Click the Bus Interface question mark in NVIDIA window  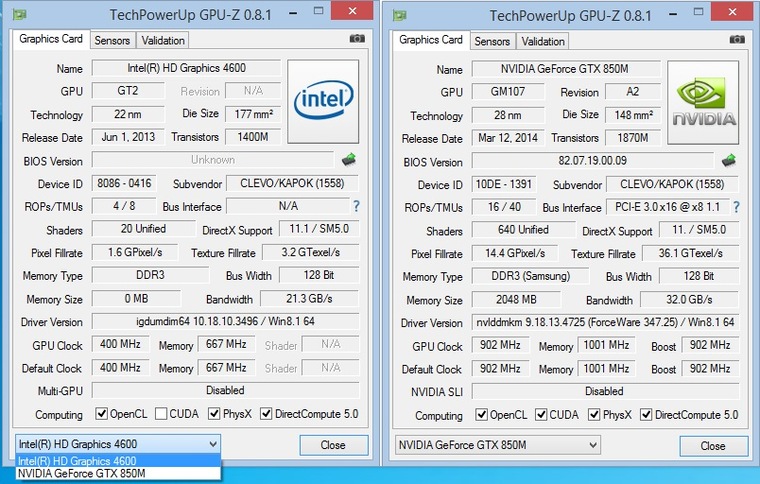click(736, 207)
